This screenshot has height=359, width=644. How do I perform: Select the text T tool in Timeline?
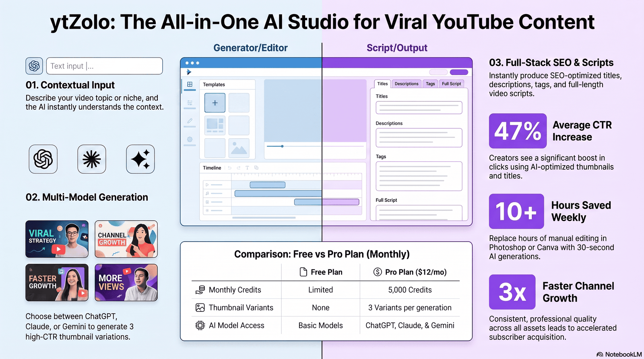point(247,168)
